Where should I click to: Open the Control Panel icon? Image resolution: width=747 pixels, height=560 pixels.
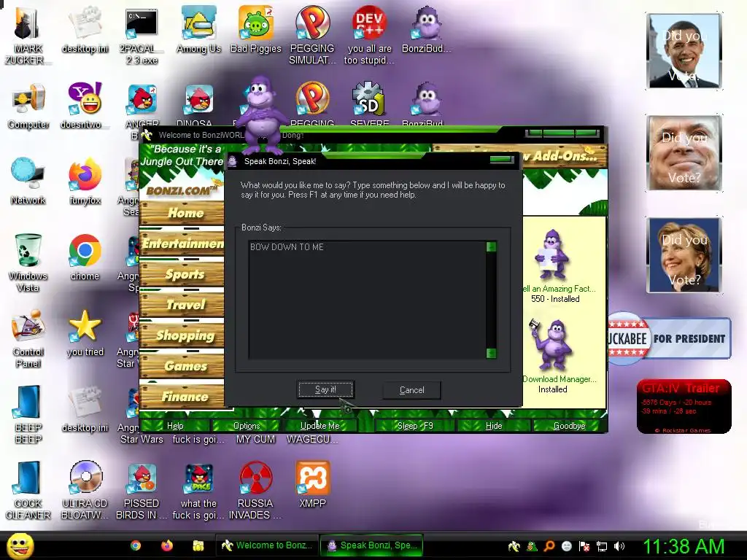(28, 338)
